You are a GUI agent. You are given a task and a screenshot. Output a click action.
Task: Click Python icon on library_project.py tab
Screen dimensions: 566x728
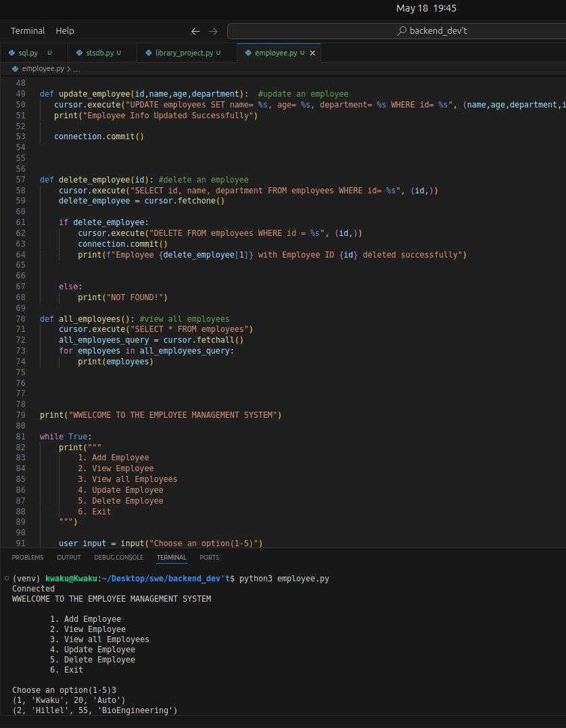149,53
